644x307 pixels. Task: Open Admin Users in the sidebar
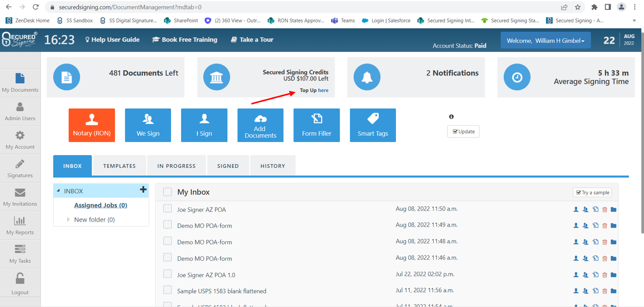pyautogui.click(x=20, y=111)
